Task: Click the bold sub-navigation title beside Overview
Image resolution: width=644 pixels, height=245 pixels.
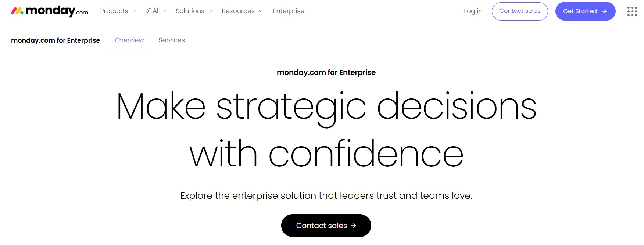Action: pos(56,40)
